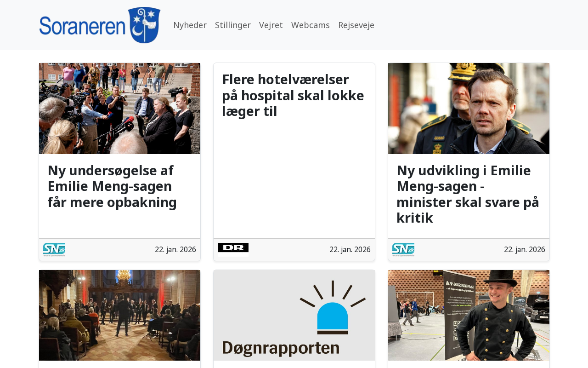
Task: Click the date on the first article card
Action: pyautogui.click(x=175, y=249)
